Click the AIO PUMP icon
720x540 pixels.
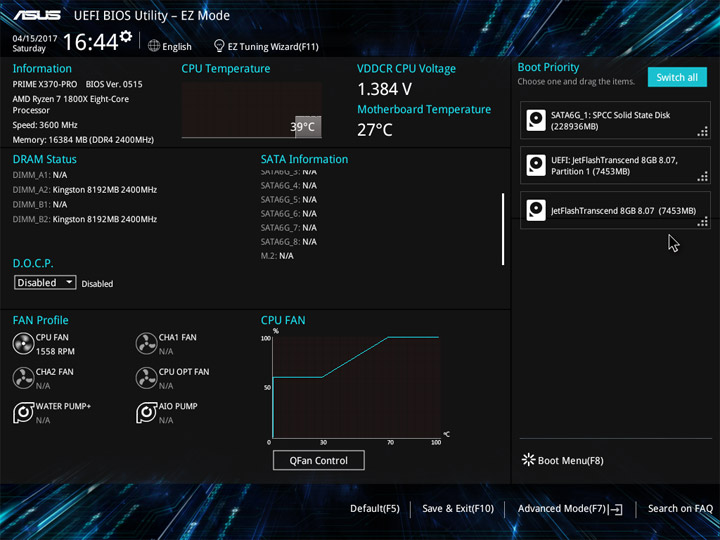click(x=146, y=413)
